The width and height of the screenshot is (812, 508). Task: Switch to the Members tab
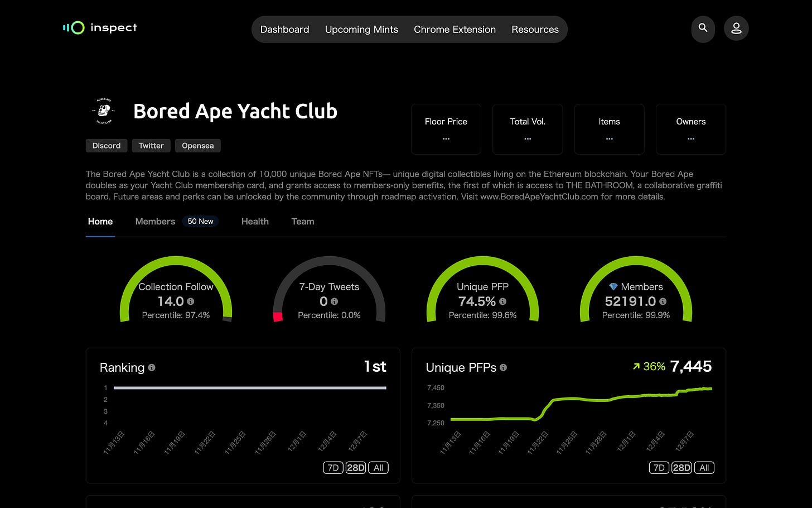155,222
